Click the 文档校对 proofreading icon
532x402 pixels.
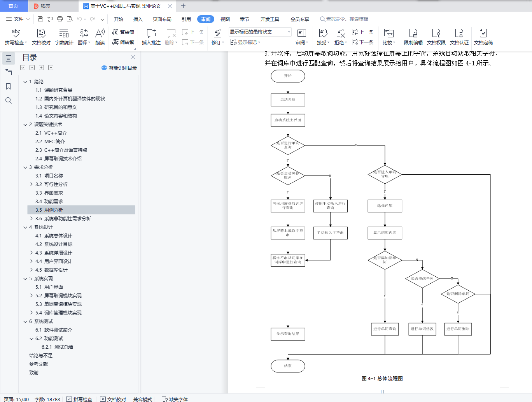coord(41,37)
